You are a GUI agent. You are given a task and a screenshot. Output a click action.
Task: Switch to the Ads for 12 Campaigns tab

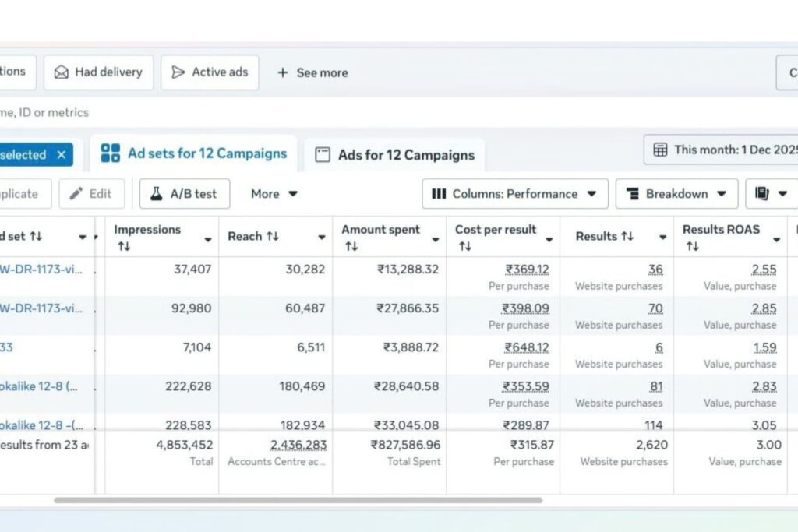point(394,154)
